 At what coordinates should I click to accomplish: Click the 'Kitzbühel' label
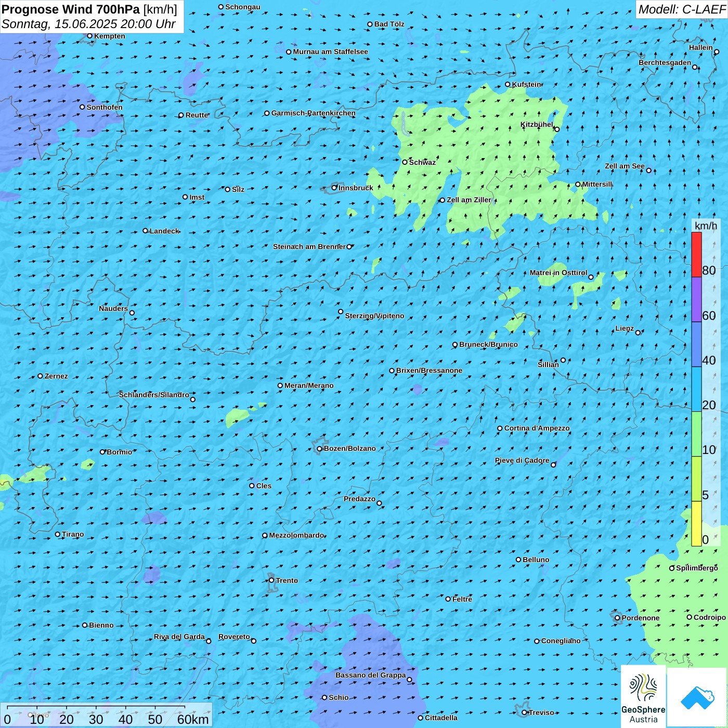[x=537, y=124]
